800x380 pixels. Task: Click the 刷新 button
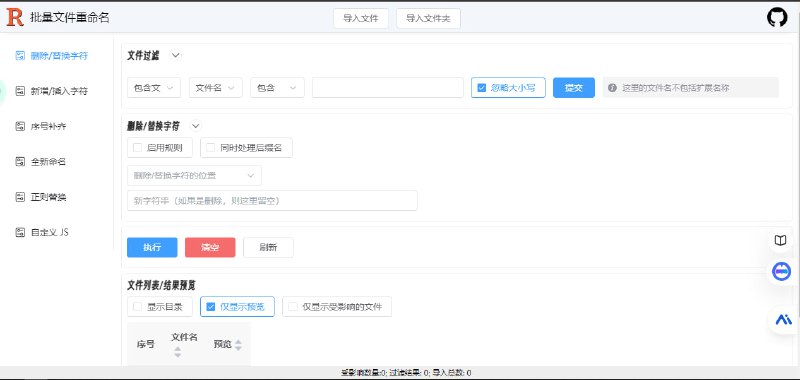268,247
